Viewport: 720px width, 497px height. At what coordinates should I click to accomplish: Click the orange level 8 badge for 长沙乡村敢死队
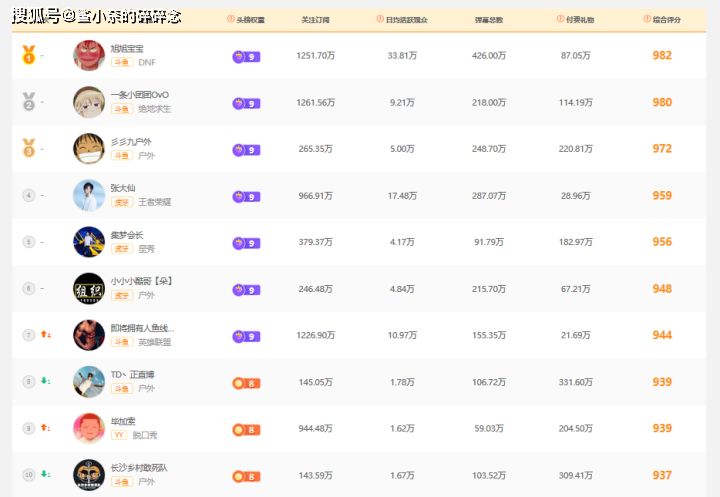(246, 476)
